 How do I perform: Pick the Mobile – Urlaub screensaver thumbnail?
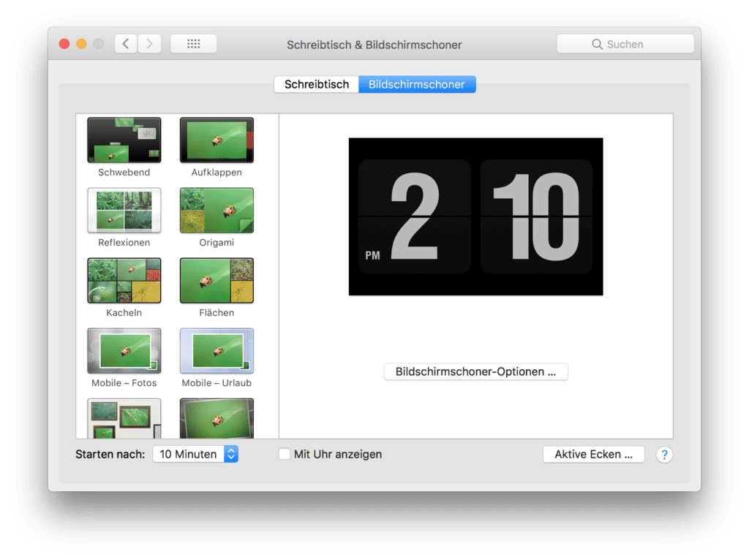pyautogui.click(x=217, y=350)
